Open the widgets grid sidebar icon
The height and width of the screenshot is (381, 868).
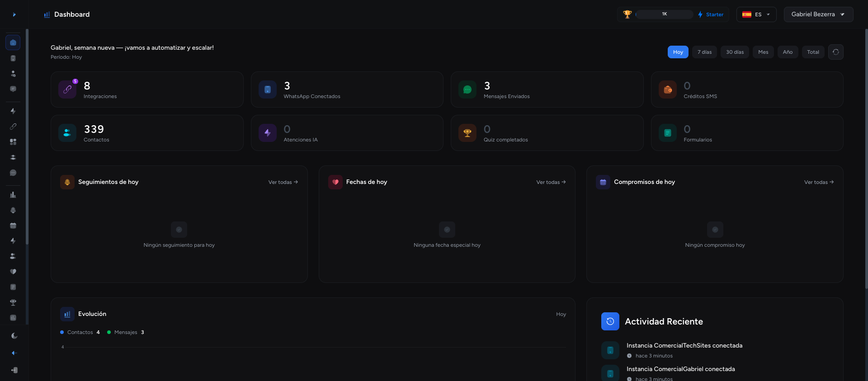point(13,142)
